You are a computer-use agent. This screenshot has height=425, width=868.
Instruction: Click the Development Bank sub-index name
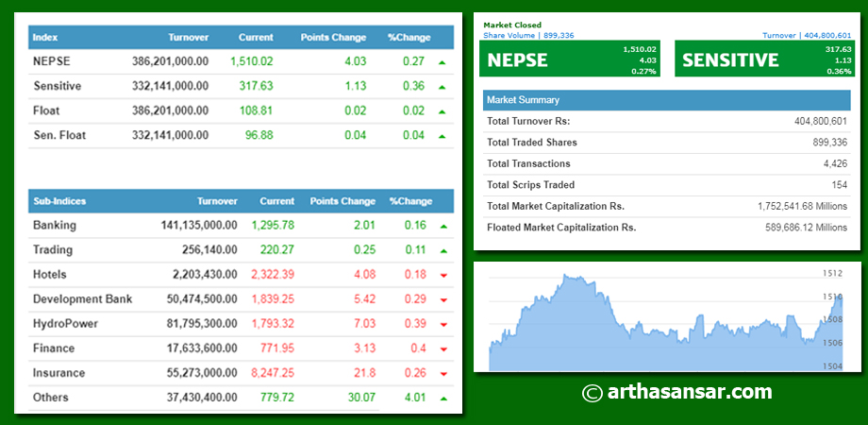pyautogui.click(x=82, y=298)
